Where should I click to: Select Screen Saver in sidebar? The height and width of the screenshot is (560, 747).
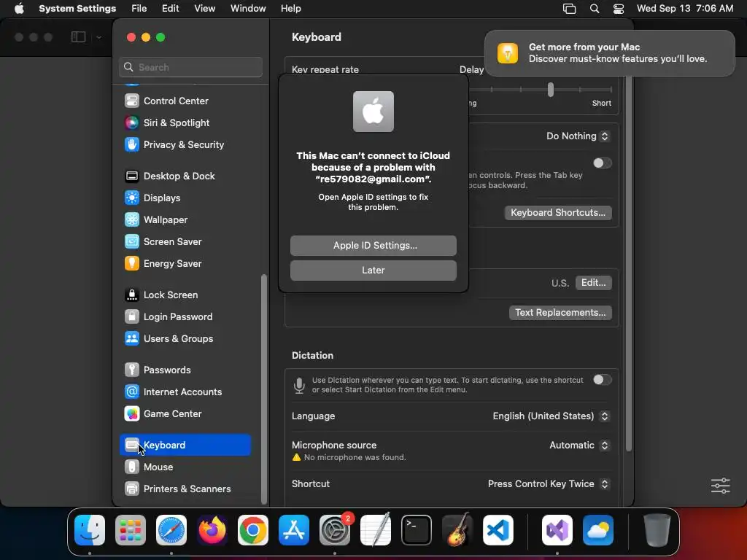click(x=185, y=242)
